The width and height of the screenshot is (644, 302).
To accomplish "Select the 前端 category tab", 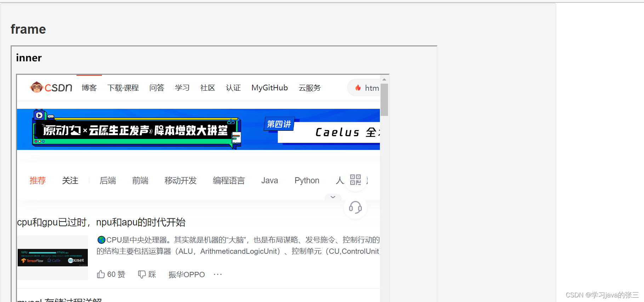I will point(140,181).
